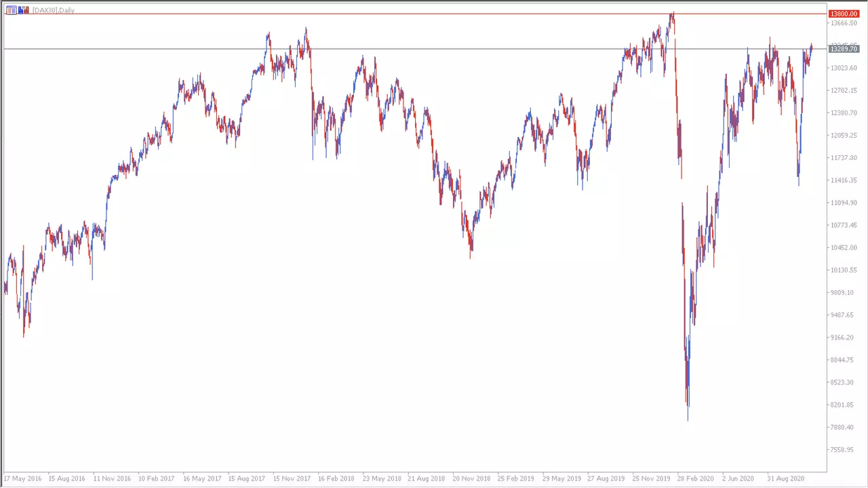Click the 15 Aug 2017 date label
Screen dimensions: 868x488
coord(247,479)
